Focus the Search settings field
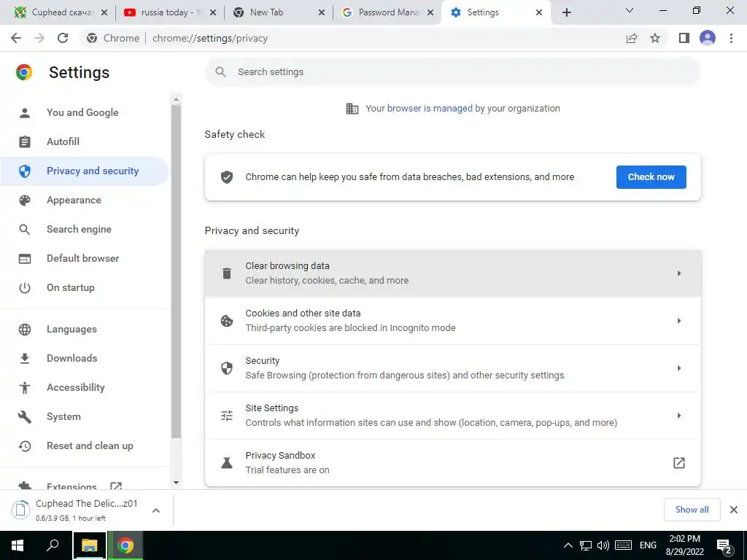747x560 pixels. pyautogui.click(x=452, y=72)
